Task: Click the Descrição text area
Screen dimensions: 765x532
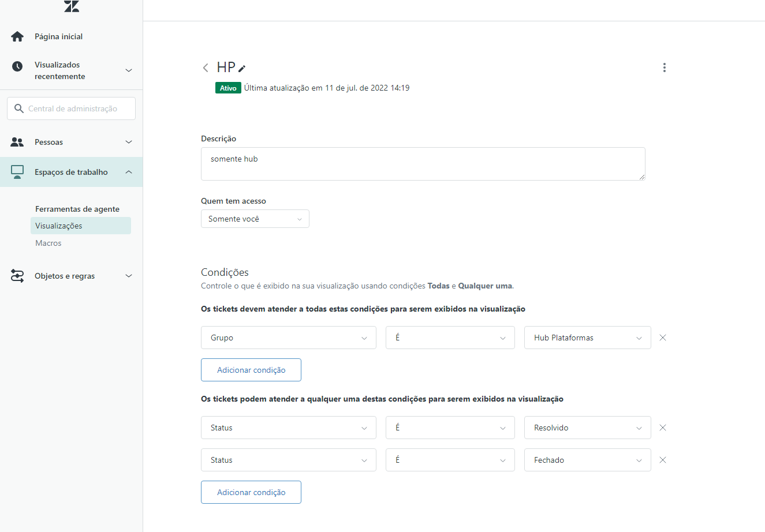Action: click(423, 164)
